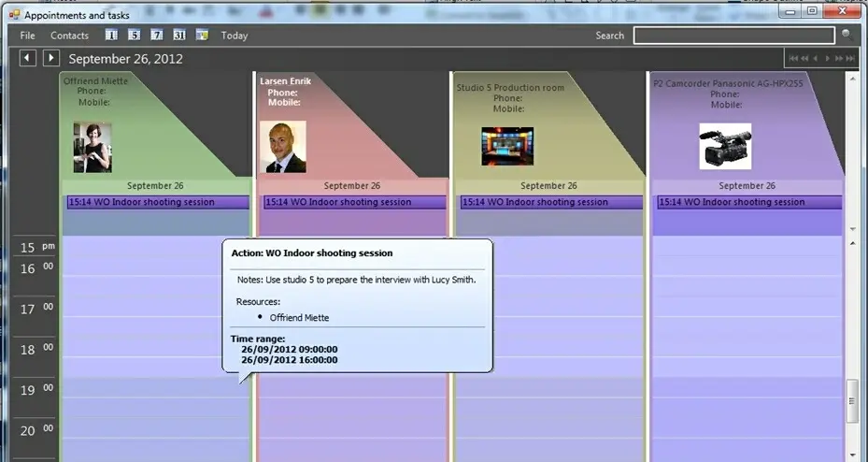868x462 pixels.
Task: Switch to the 31-day month view
Action: (x=178, y=36)
